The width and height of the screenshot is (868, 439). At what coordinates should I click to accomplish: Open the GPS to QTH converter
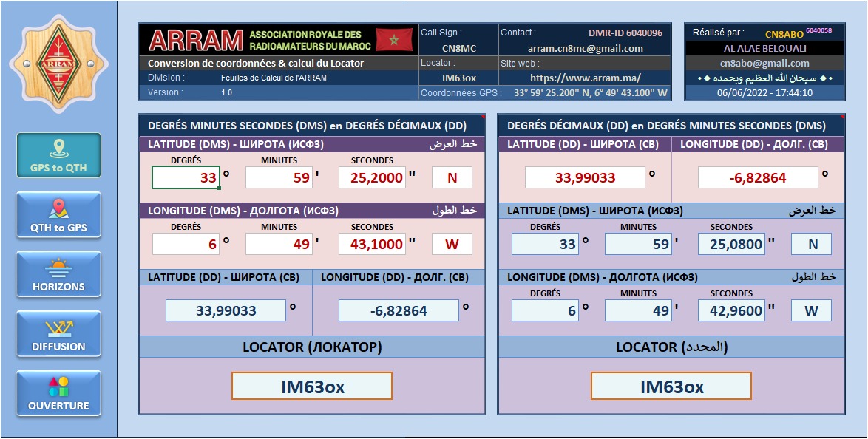point(58,155)
